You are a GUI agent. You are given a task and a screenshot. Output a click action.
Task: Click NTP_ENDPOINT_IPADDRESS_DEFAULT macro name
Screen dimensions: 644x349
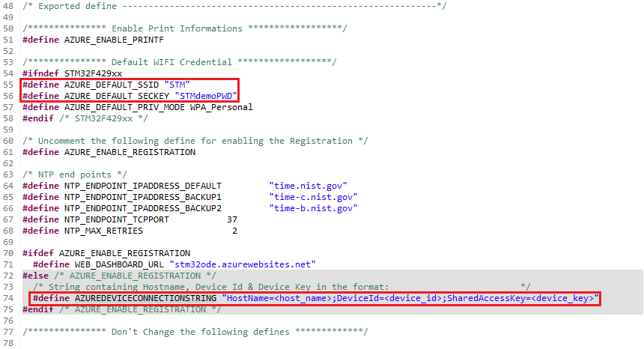(x=143, y=186)
